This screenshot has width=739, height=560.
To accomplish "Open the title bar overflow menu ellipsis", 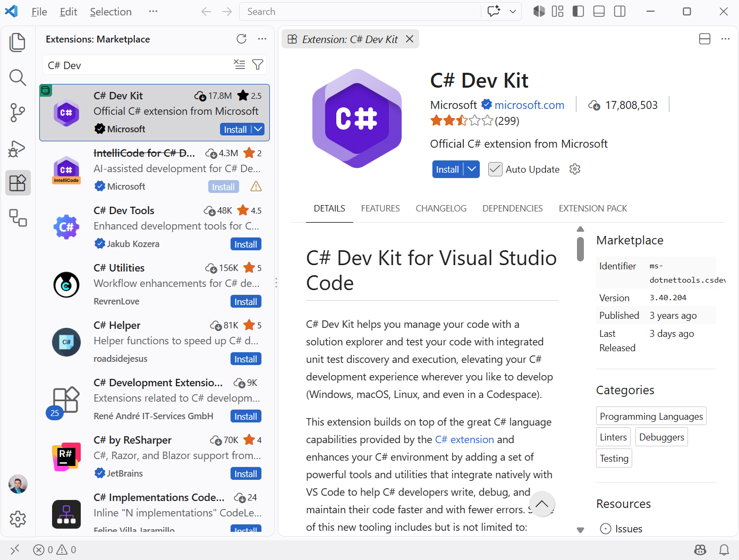I will pos(153,12).
